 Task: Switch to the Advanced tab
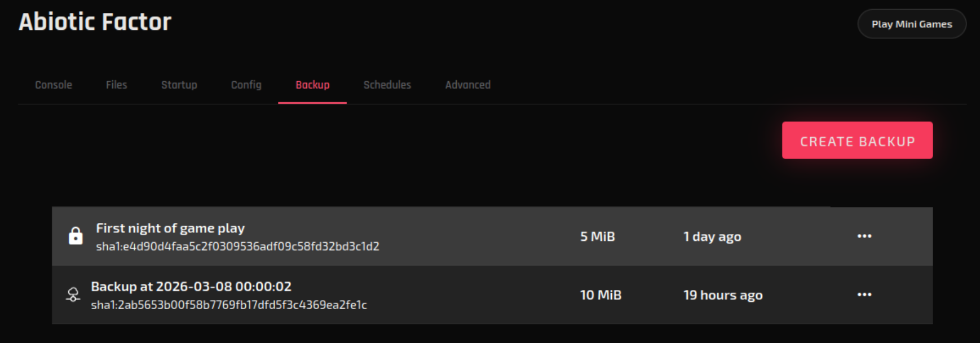[x=467, y=85]
